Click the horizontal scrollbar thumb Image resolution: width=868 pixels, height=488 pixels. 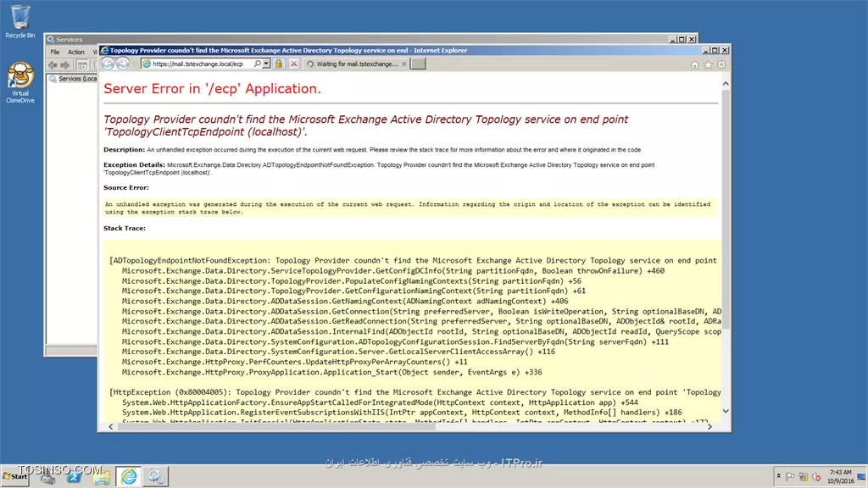pos(276,427)
